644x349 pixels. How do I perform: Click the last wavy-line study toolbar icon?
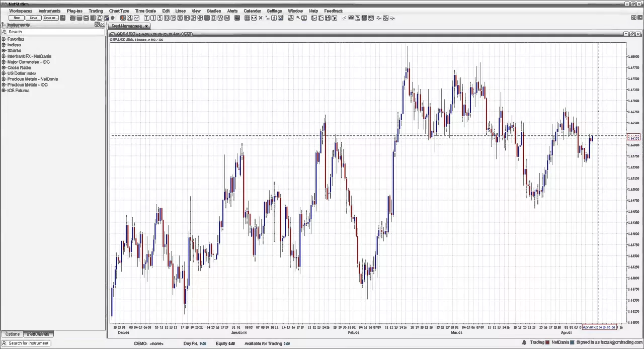pyautogui.click(x=392, y=18)
